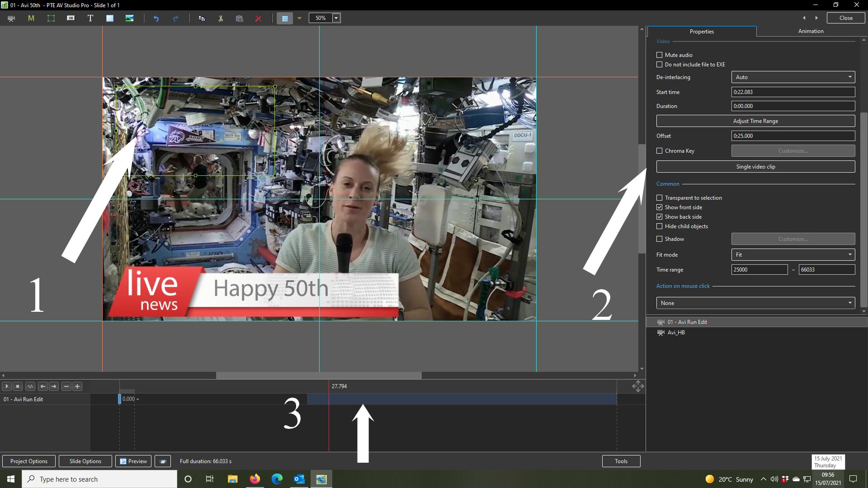The height and width of the screenshot is (488, 868).
Task: Open Slide Options
Action: (x=85, y=461)
